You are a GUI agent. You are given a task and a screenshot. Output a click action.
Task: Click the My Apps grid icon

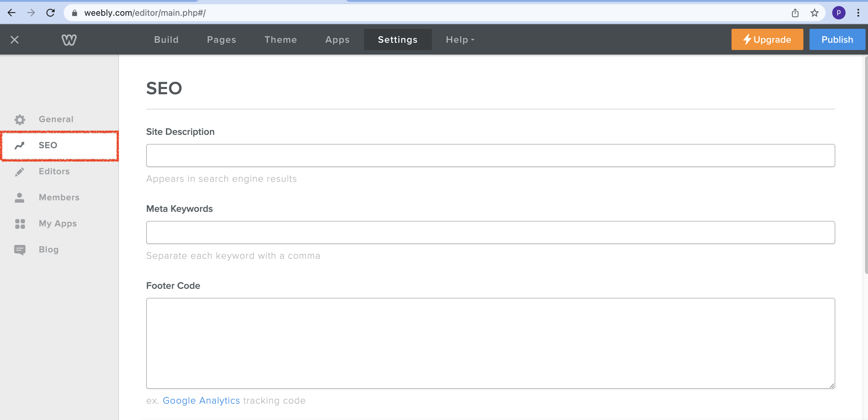pyautogui.click(x=20, y=224)
